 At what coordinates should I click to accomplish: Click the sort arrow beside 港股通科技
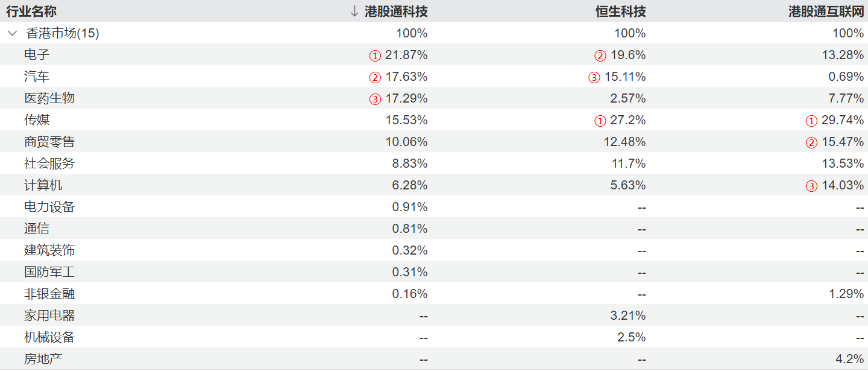354,11
